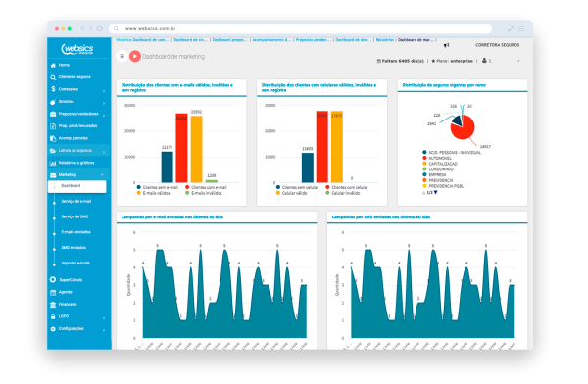Toggle Clientes sem celular legend entry
Screen dimensions: 588x384
coord(297,187)
